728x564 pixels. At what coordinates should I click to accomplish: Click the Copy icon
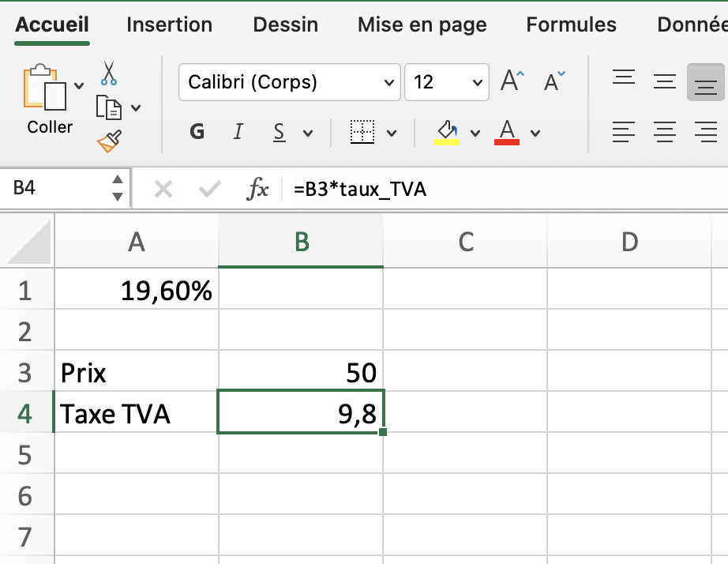[107, 107]
